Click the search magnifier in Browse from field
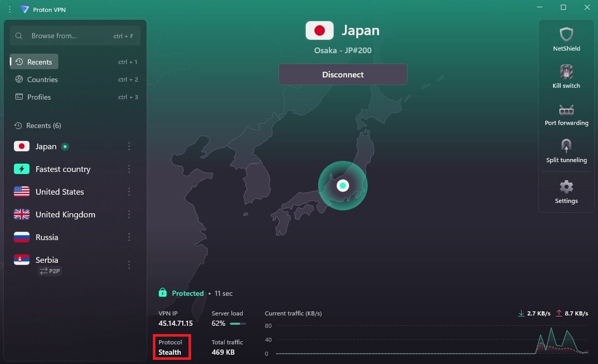The image size is (598, 364). click(19, 36)
